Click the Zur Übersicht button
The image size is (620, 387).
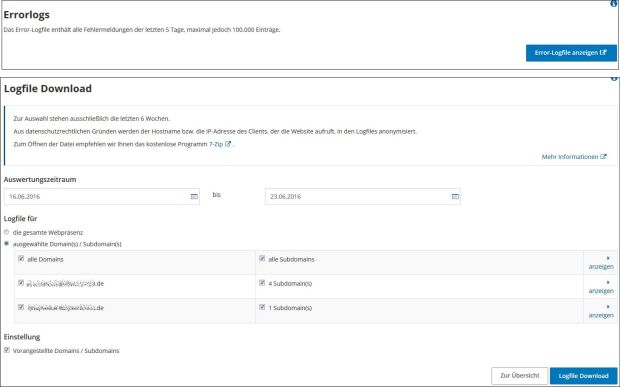[x=520, y=376]
